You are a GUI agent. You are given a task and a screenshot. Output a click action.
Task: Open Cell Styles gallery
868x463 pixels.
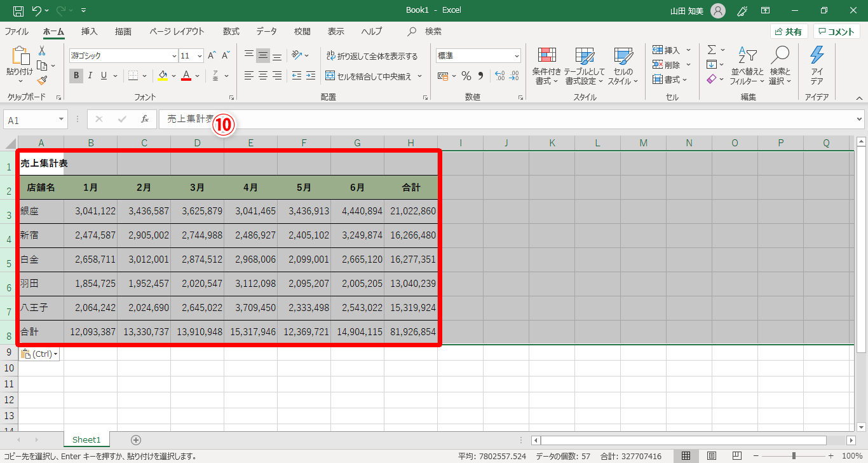point(623,66)
